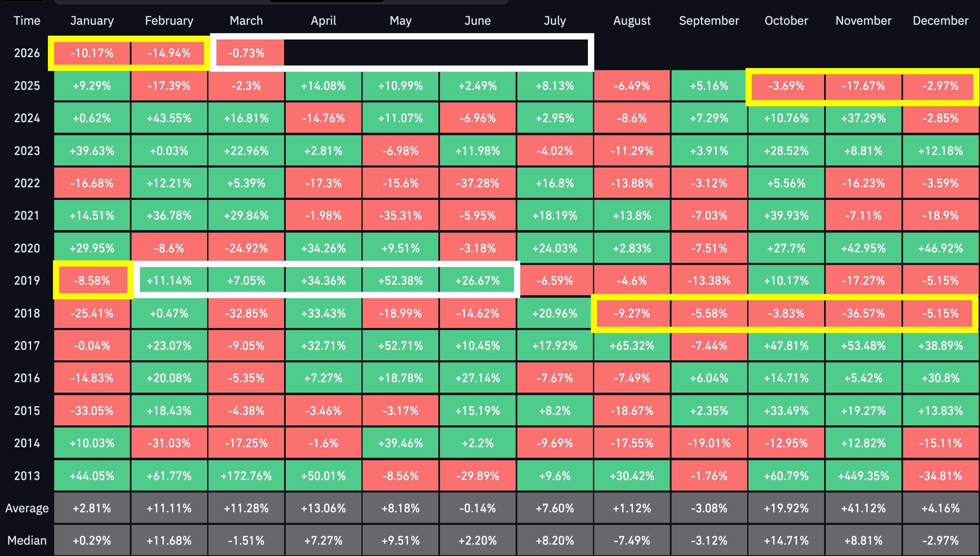Click the 2025 November -17.67% cell

863,86
